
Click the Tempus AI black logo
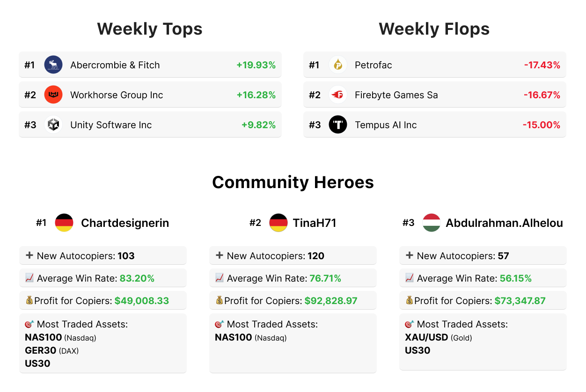tap(338, 125)
